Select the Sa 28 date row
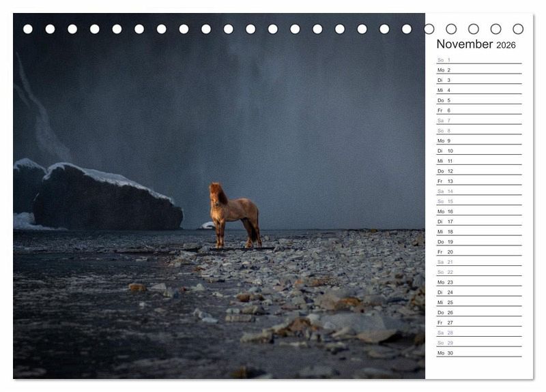Viewport: 546px width, 392px height. tap(478, 333)
